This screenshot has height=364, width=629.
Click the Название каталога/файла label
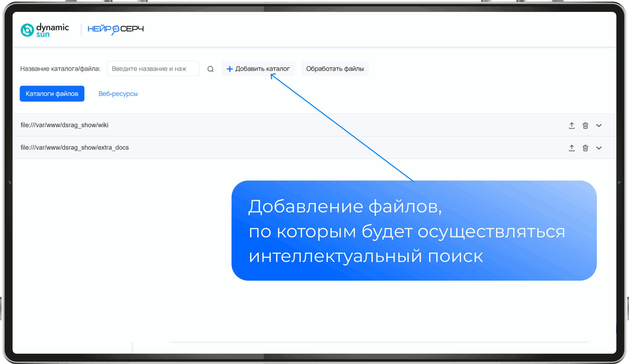tap(60, 69)
